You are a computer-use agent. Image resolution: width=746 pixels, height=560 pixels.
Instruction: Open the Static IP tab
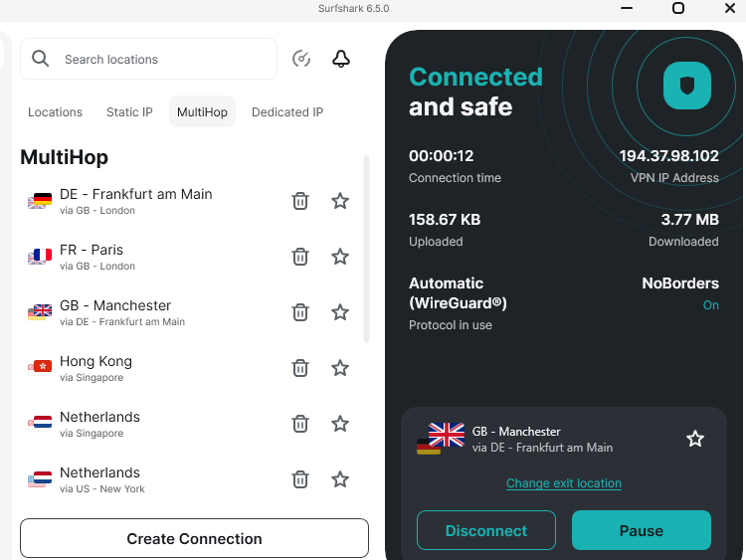129,112
